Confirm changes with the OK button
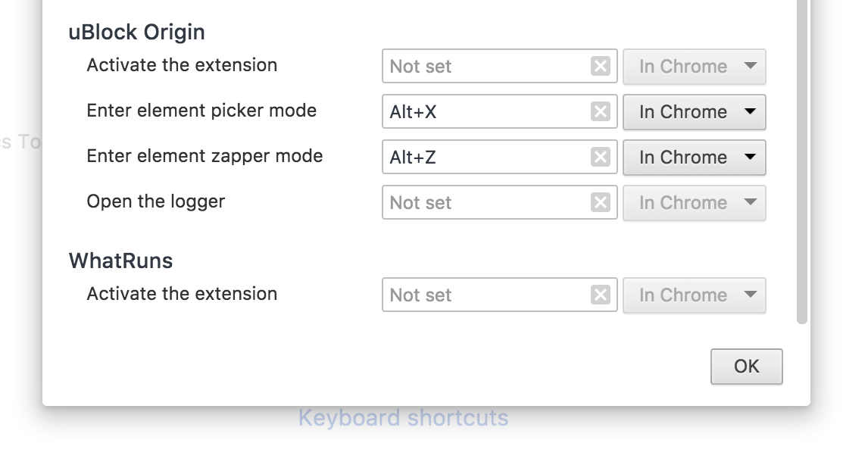Viewport: 868px width, 462px height. tap(746, 366)
